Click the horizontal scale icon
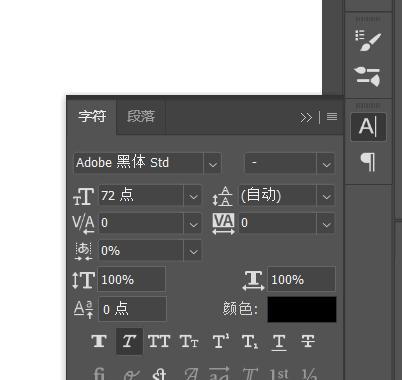 click(253, 281)
